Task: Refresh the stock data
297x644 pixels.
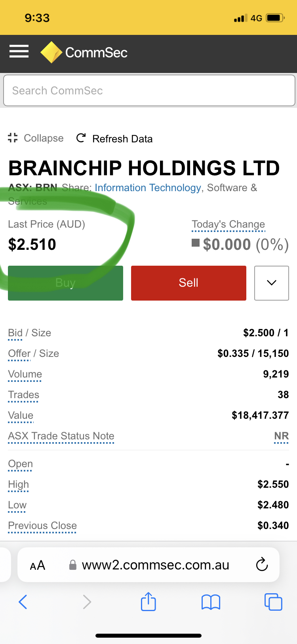Action: coord(114,138)
